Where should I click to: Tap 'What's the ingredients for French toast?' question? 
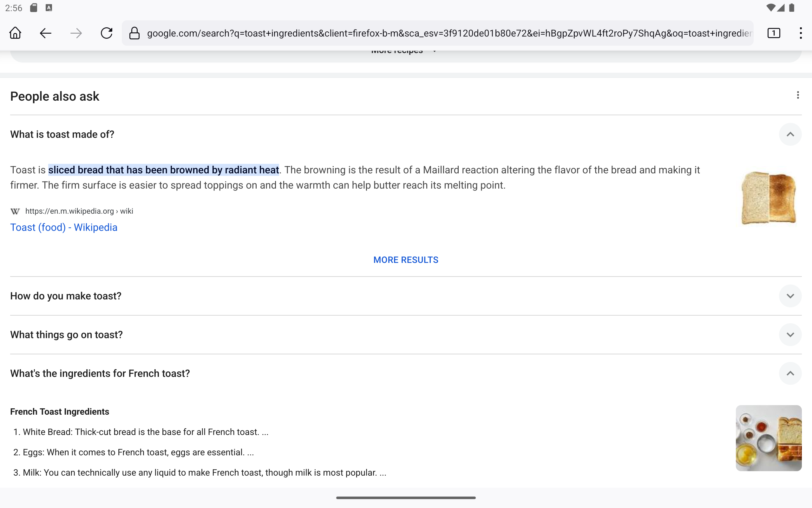(100, 373)
